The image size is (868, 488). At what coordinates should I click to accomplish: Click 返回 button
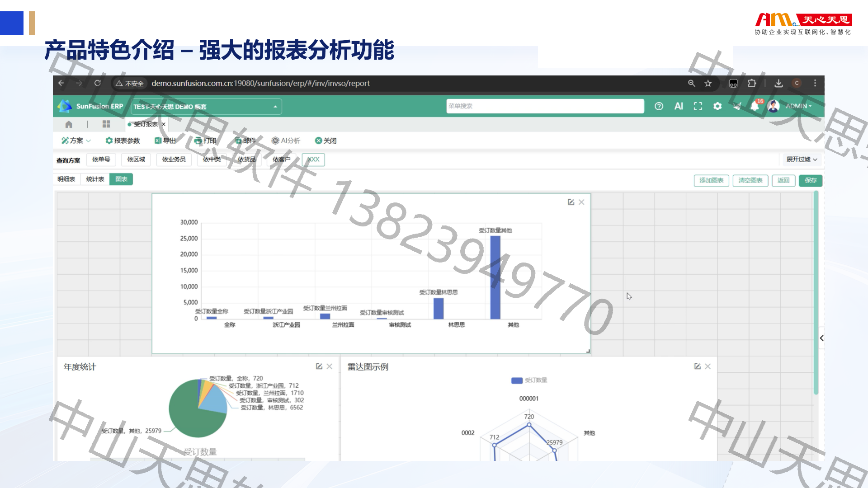783,180
